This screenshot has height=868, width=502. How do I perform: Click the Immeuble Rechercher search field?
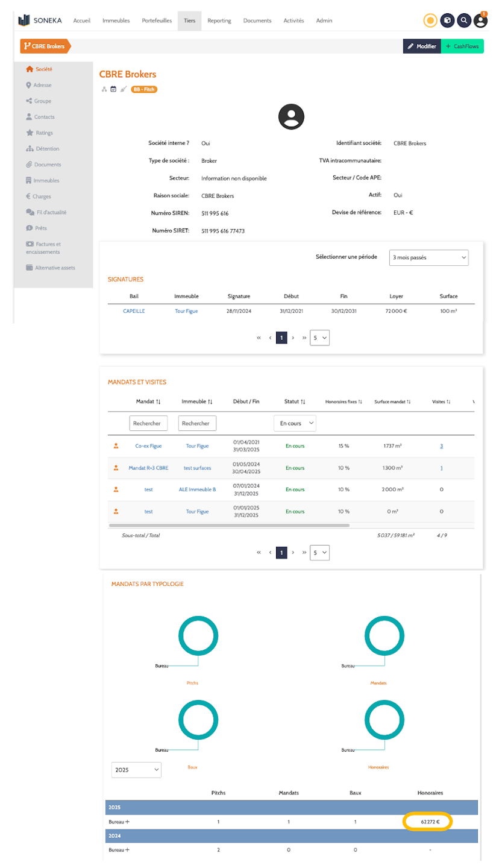coord(197,424)
